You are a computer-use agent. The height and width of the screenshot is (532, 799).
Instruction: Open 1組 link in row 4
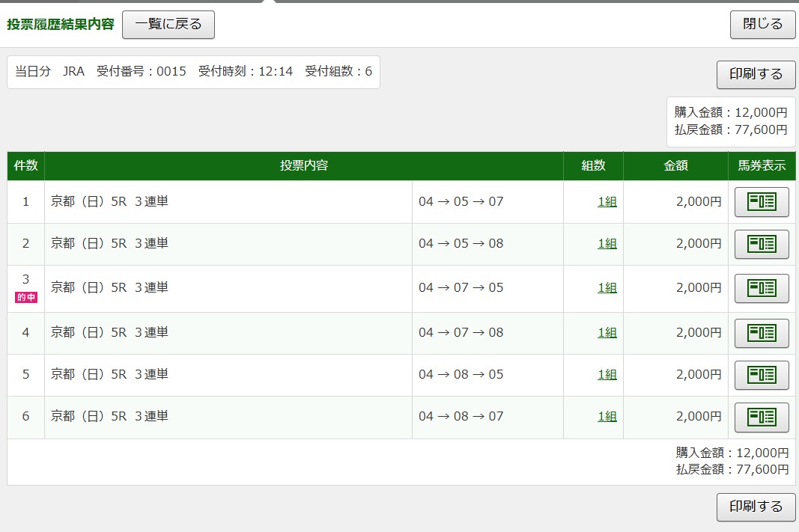point(607,332)
